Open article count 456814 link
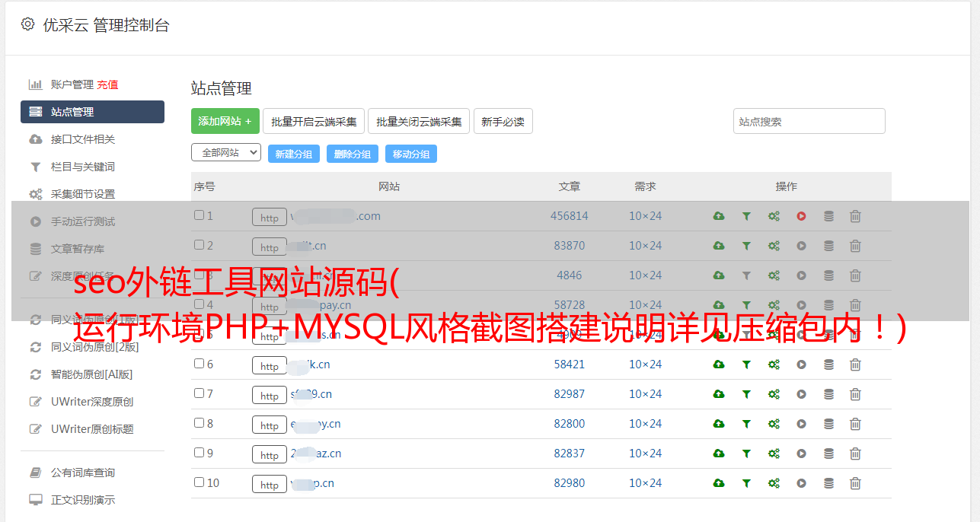 point(570,216)
